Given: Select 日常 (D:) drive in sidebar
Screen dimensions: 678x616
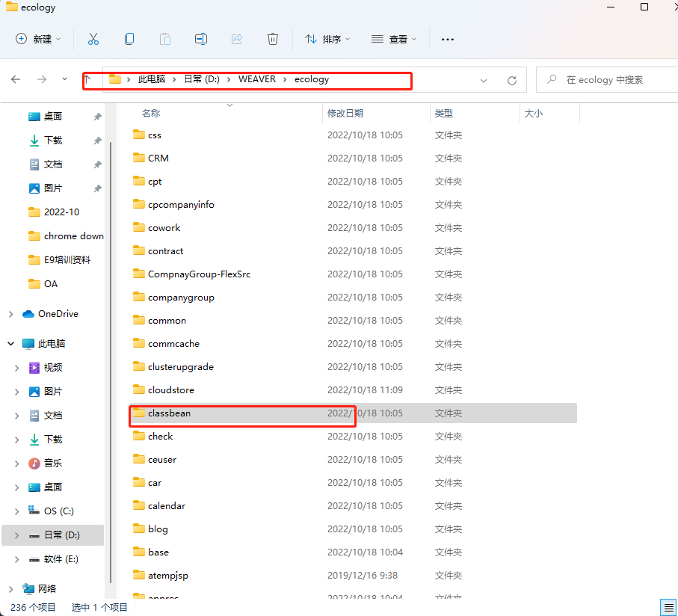Looking at the screenshot, I should (61, 535).
